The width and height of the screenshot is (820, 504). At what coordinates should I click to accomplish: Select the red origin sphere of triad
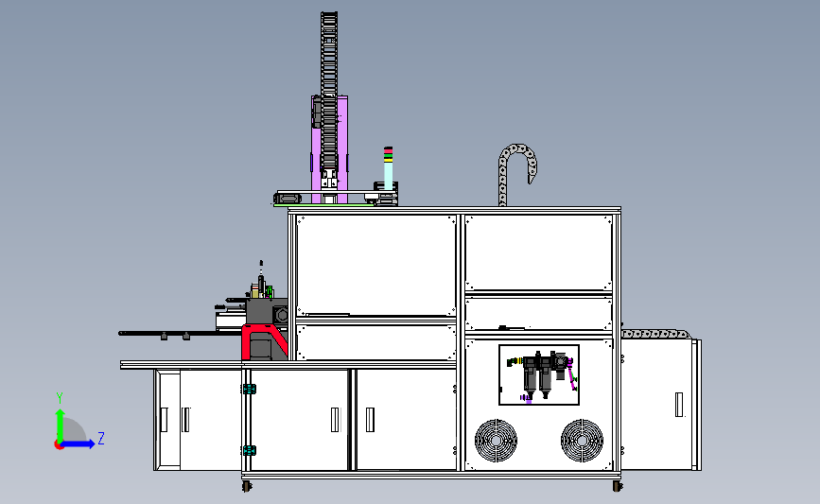pyautogui.click(x=59, y=444)
